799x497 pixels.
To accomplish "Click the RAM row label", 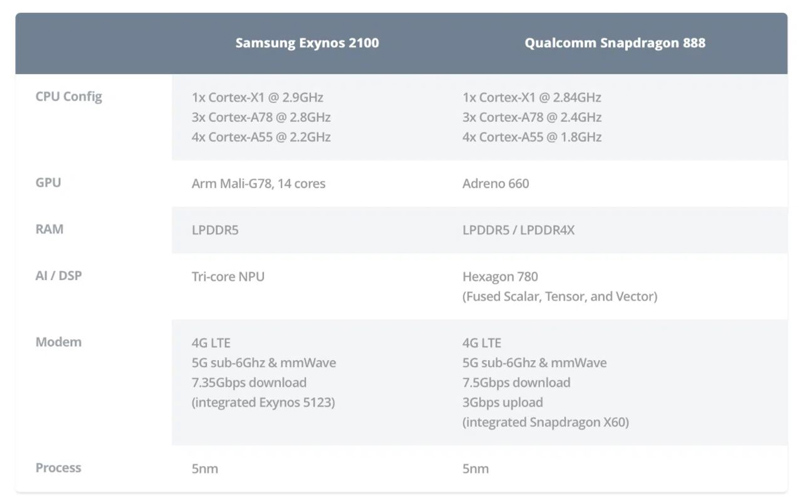I will 49,229.
